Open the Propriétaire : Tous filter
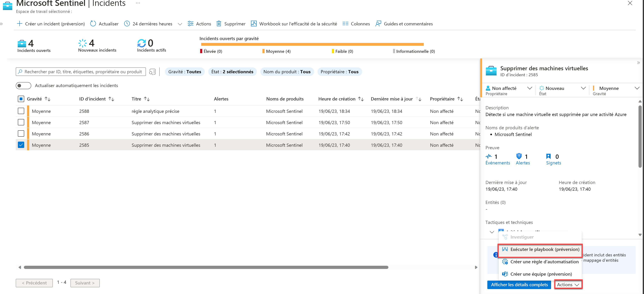This screenshot has width=644, height=294. 339,72
